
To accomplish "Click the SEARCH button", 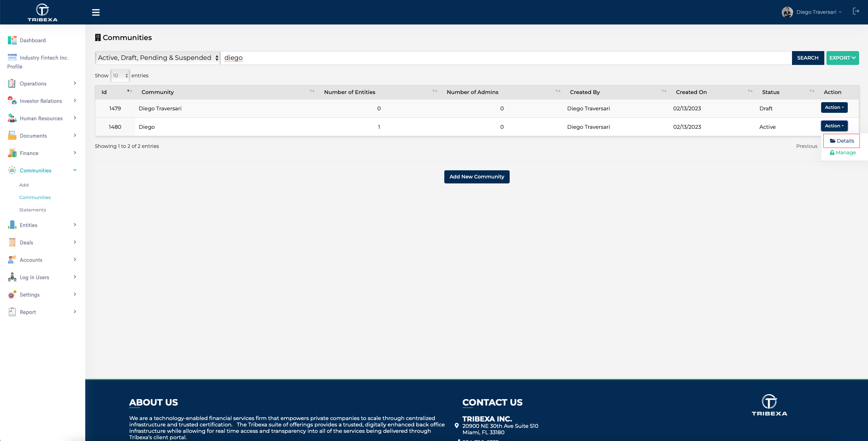I will click(808, 57).
